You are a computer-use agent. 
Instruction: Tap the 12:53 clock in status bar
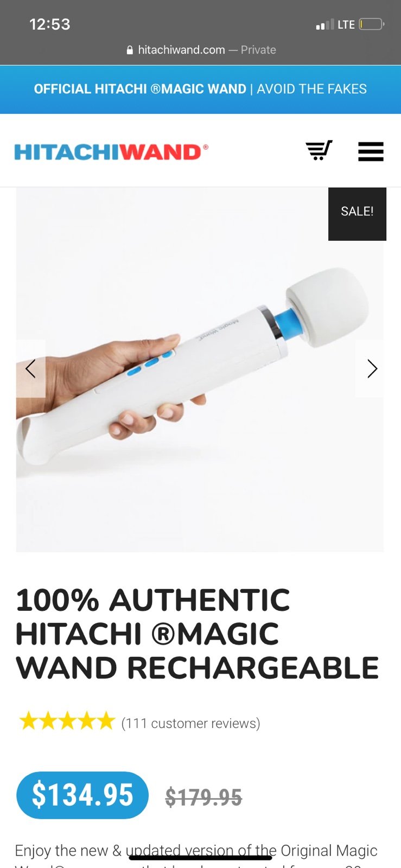[50, 24]
